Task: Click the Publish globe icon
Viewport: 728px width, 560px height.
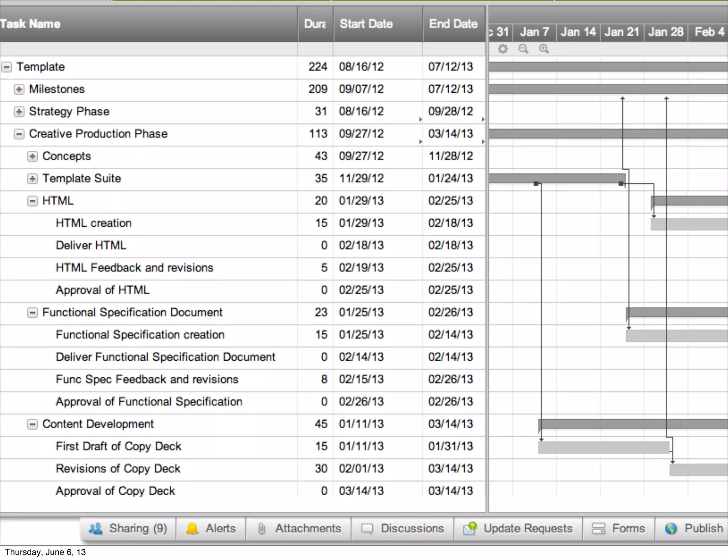Action: click(x=671, y=529)
